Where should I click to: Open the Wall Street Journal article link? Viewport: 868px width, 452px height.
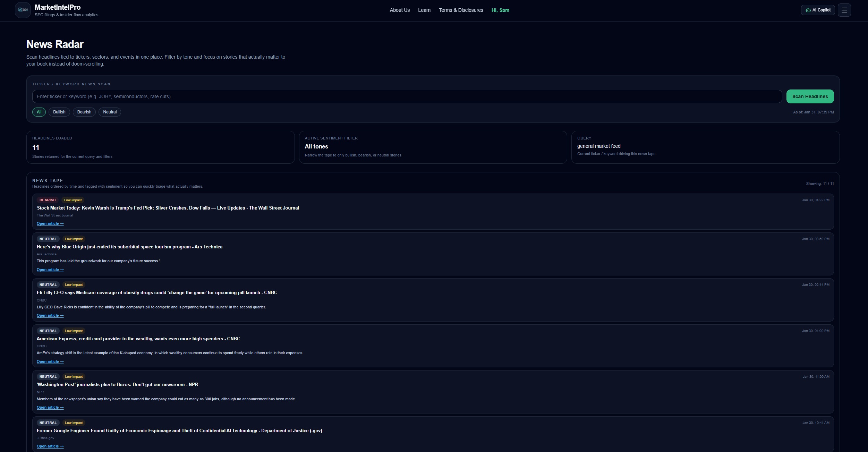pos(50,224)
